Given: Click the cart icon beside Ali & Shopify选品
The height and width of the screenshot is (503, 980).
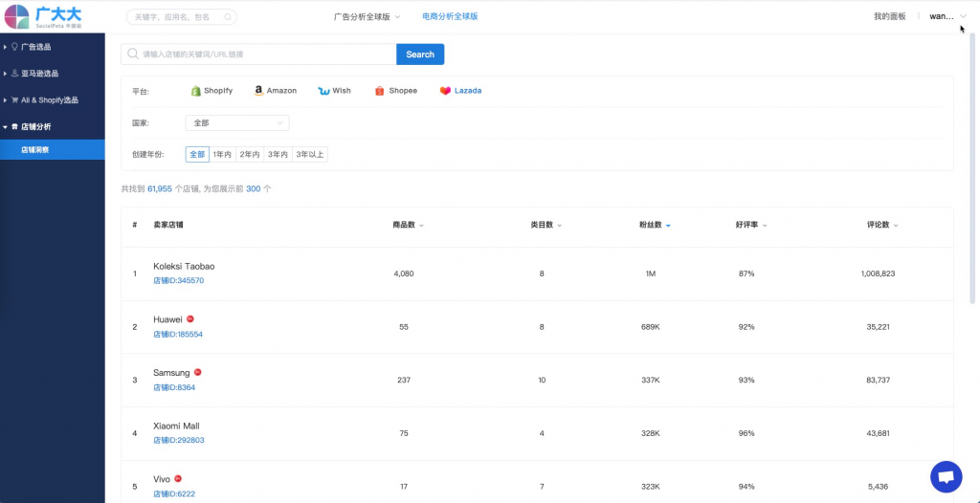Looking at the screenshot, I should [x=15, y=100].
